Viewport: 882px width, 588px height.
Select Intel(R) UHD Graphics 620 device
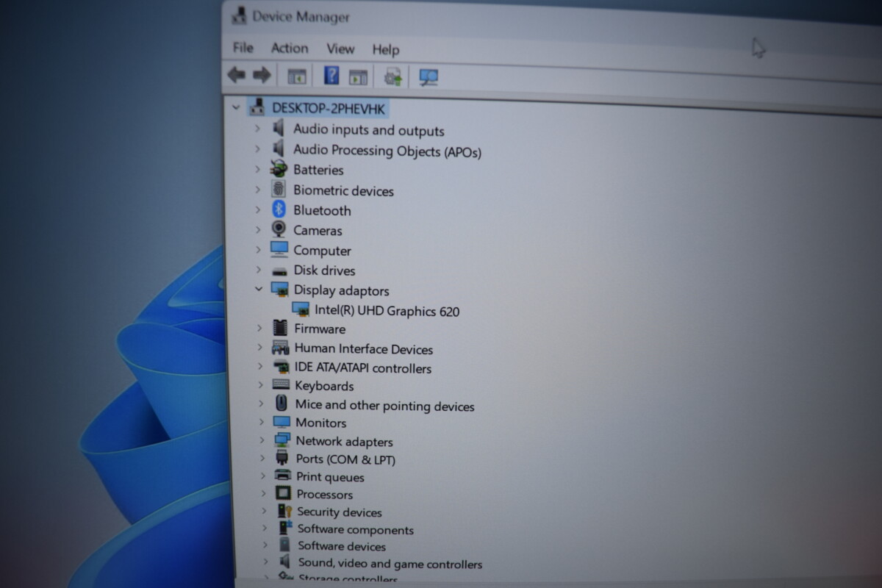(x=387, y=311)
